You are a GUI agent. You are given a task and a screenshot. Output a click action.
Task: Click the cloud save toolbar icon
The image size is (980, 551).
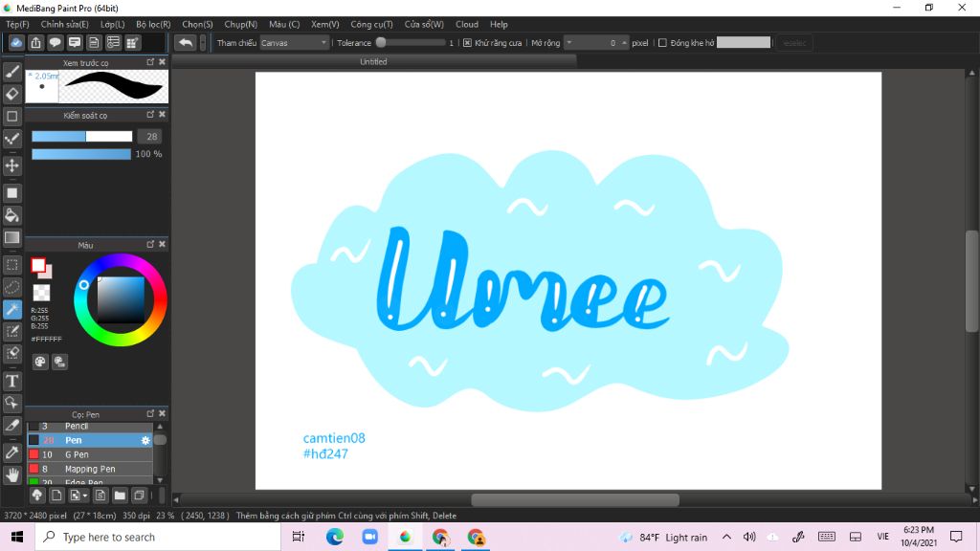pos(16,42)
